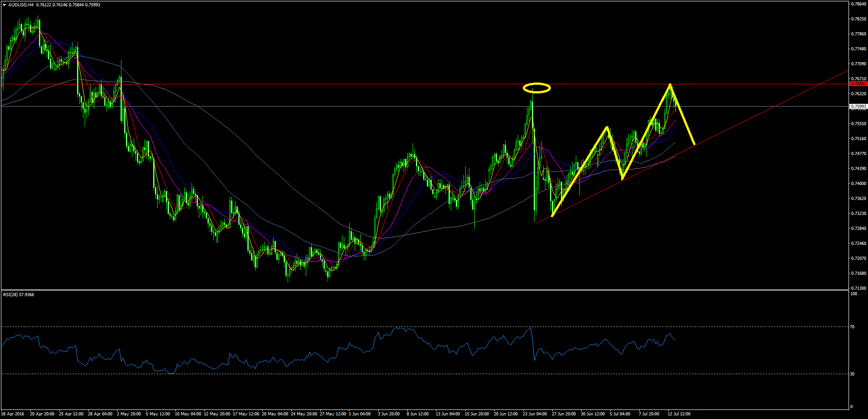The height and width of the screenshot is (419, 868).
Task: Click the RSI scale value 70
Action: pyautogui.click(x=853, y=327)
